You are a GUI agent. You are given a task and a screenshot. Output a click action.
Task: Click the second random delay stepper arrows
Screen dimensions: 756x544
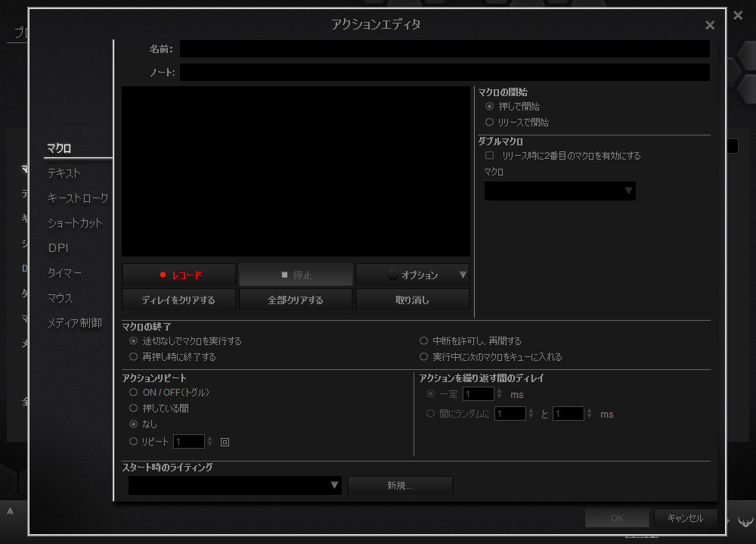[589, 414]
